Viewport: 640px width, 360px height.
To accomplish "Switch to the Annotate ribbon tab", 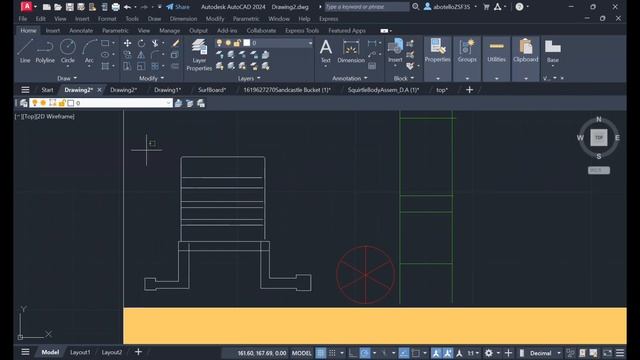I will coord(81,31).
